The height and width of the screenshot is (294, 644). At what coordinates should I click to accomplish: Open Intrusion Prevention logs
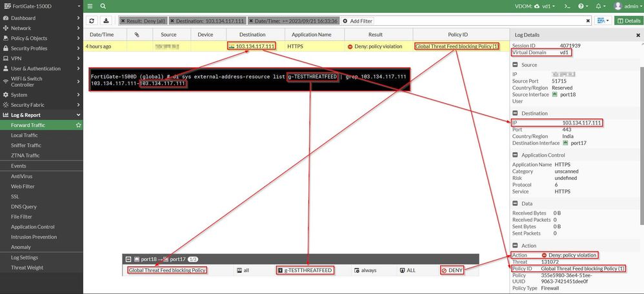point(34,237)
